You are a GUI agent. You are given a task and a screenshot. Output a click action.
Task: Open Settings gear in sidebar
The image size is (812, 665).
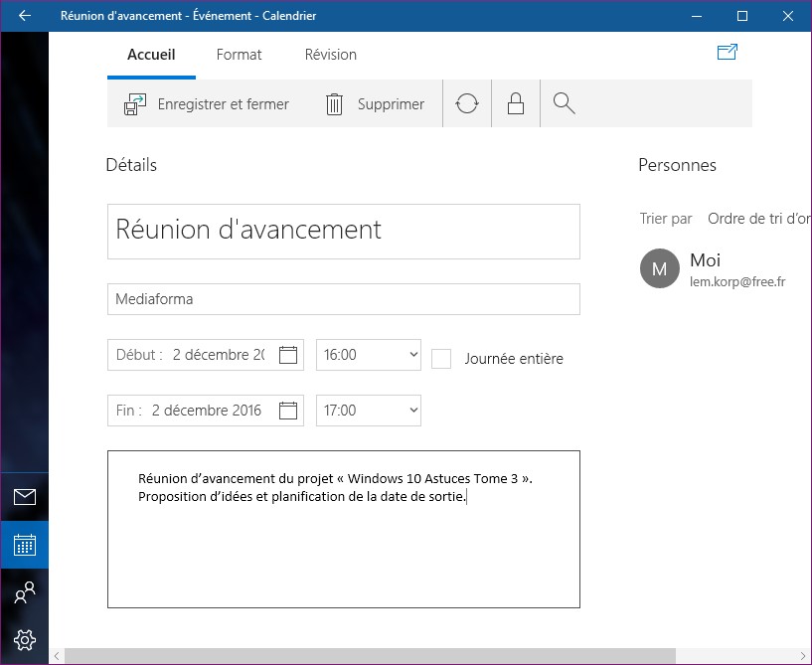tap(25, 640)
